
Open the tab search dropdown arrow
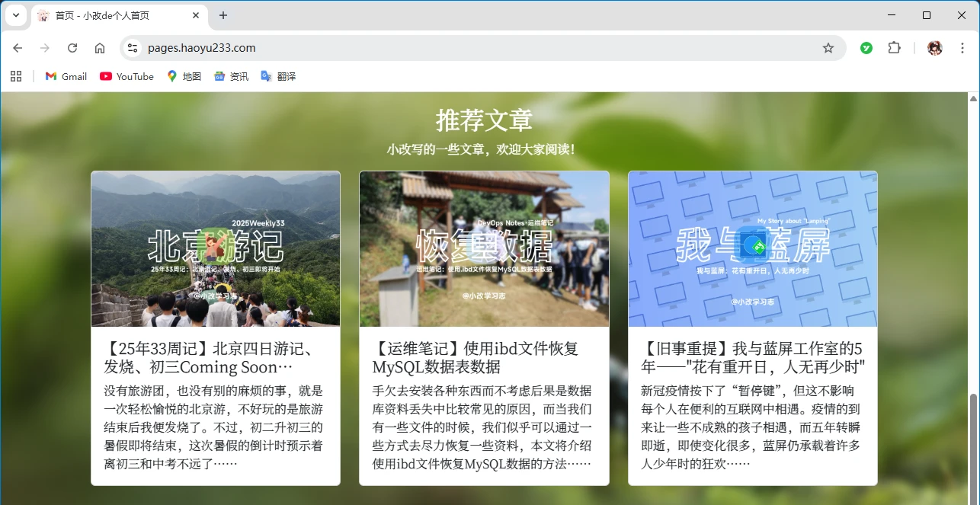point(15,15)
